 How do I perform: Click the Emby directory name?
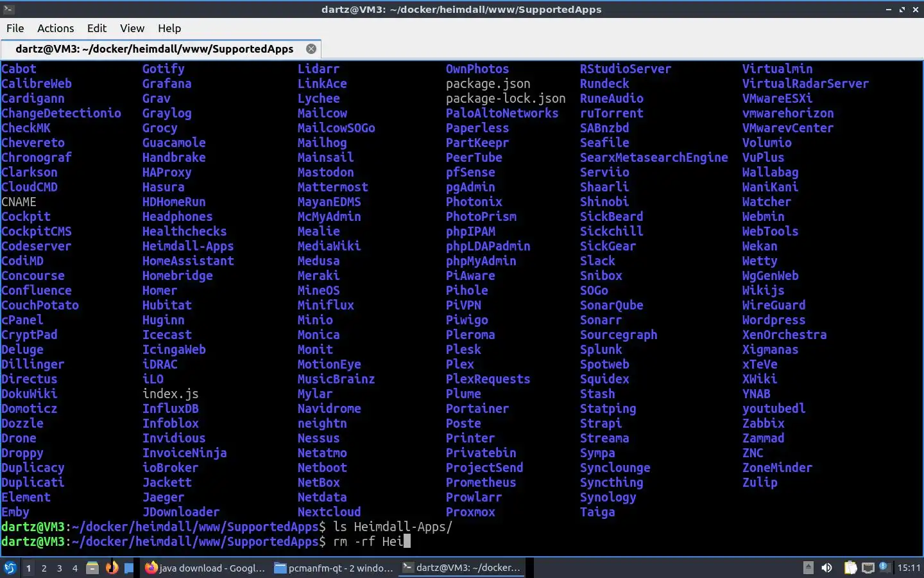pos(15,512)
